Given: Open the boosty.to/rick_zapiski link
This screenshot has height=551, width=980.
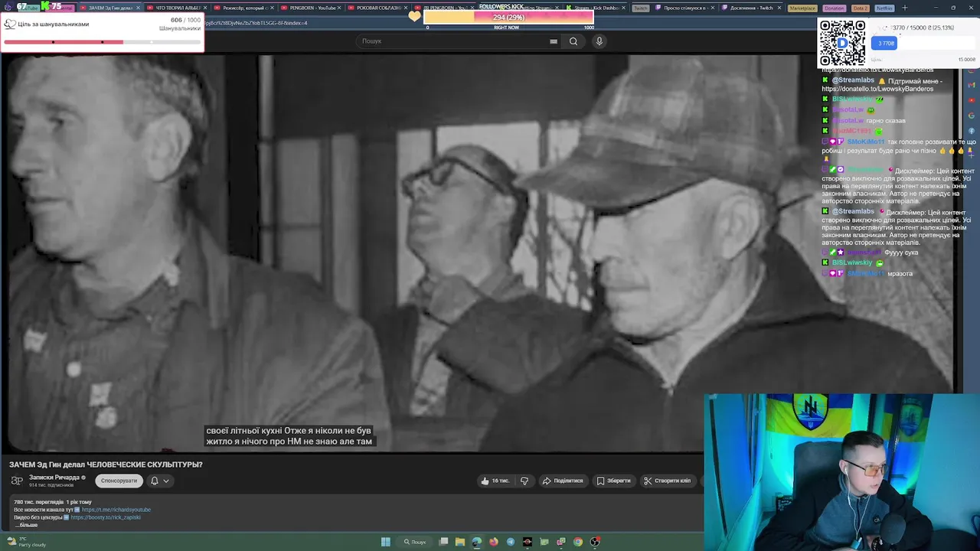Looking at the screenshot, I should (106, 517).
